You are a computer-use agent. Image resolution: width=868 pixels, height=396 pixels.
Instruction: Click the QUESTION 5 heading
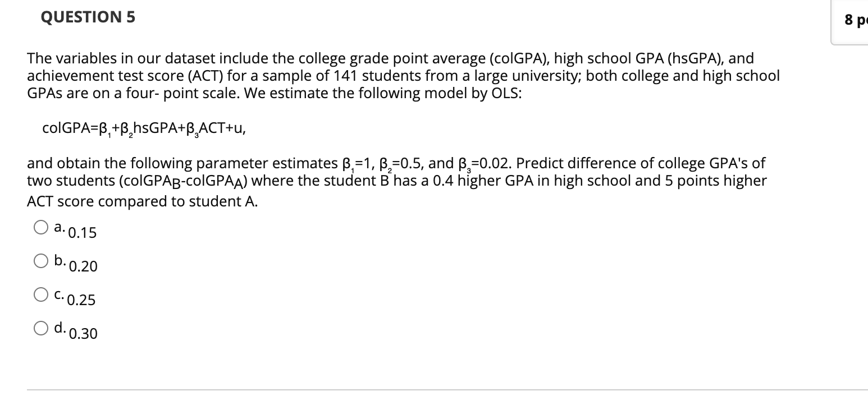pyautogui.click(x=87, y=17)
